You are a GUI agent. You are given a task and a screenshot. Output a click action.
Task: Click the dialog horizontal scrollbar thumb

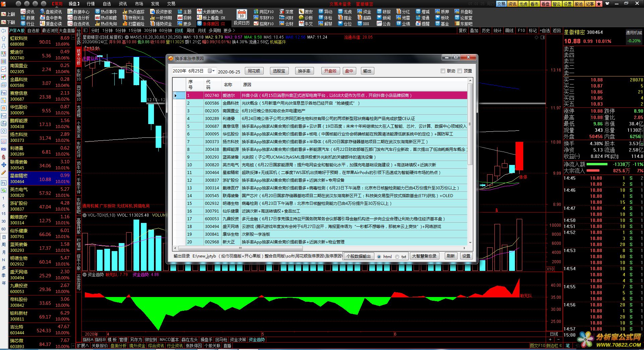click(x=240, y=248)
